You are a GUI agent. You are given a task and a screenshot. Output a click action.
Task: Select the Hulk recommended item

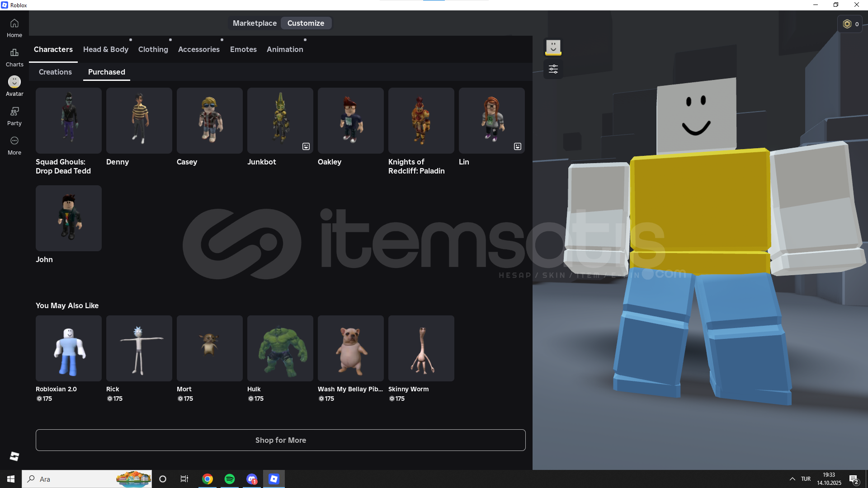pyautogui.click(x=280, y=348)
